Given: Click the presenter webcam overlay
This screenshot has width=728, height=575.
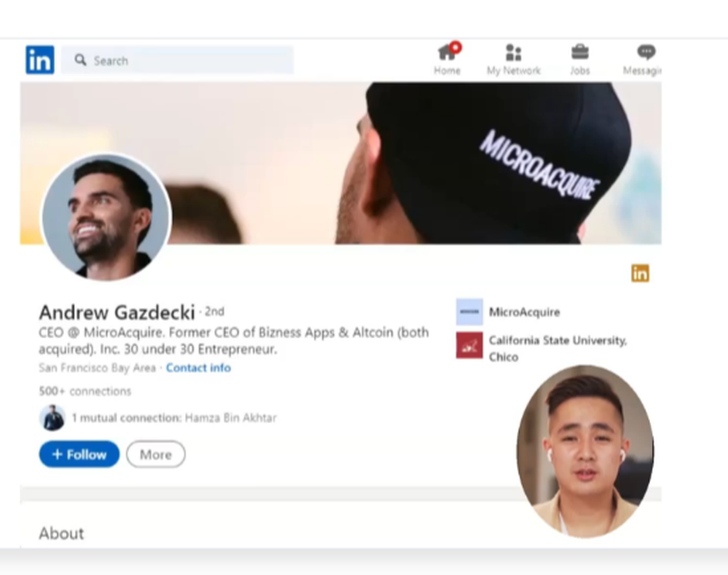Looking at the screenshot, I should [x=585, y=451].
